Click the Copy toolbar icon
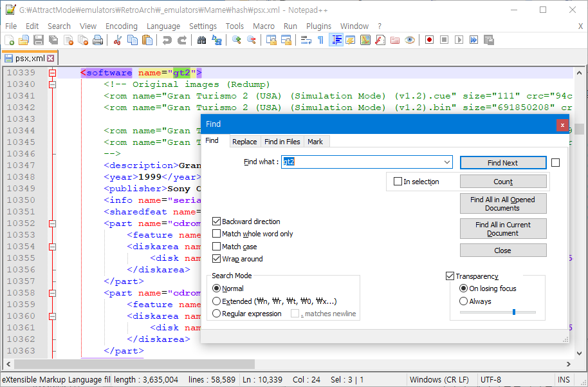 click(x=133, y=40)
